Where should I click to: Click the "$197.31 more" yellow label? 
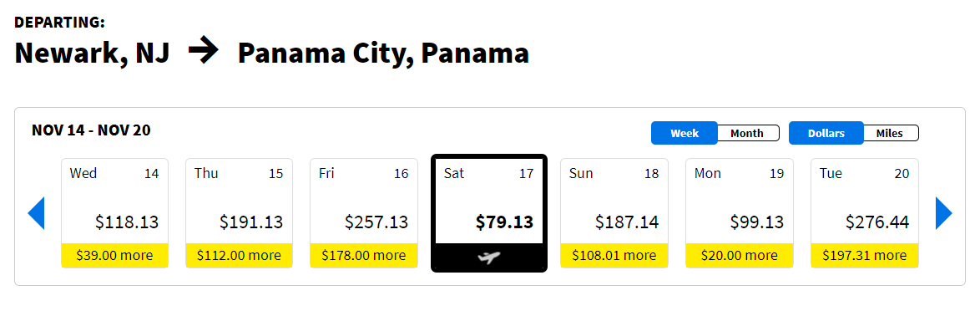click(864, 255)
